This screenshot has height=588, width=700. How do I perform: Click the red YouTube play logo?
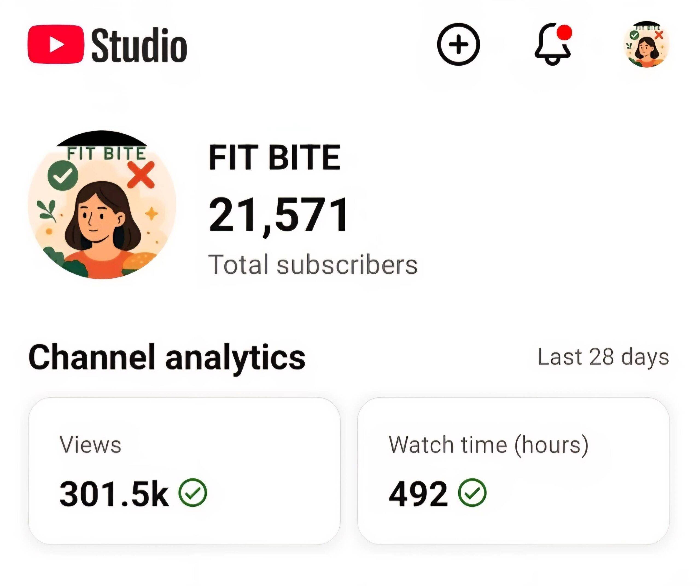[55, 44]
